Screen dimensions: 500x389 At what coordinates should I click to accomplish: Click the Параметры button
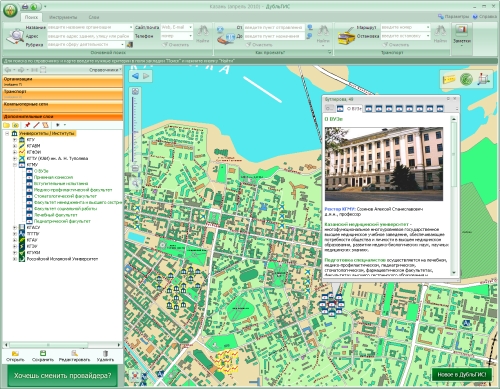453,16
